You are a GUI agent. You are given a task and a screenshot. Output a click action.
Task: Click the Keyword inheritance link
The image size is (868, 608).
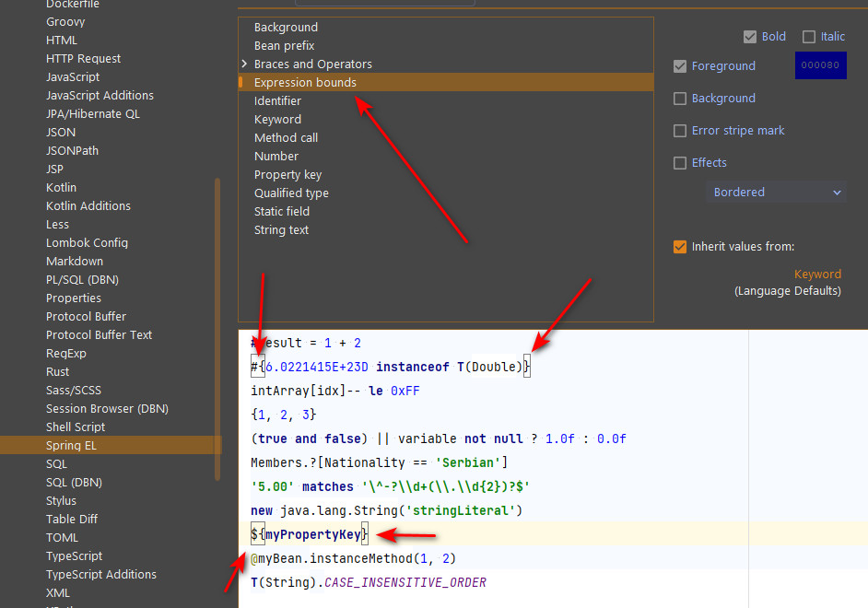click(817, 274)
